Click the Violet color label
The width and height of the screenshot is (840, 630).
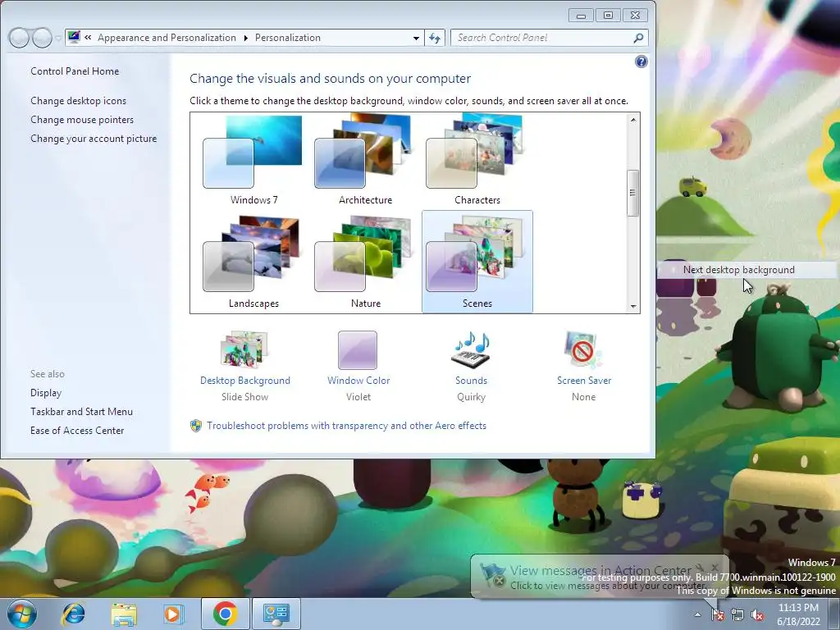[x=358, y=397]
